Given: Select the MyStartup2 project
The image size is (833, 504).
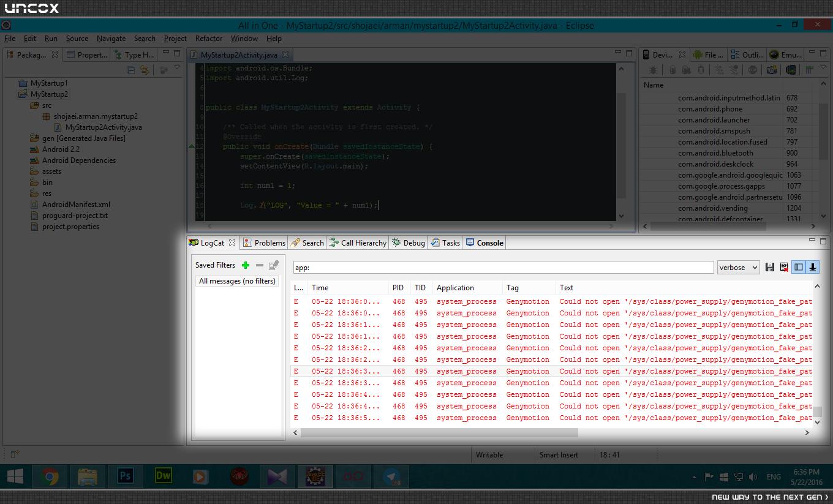Looking at the screenshot, I should tap(43, 94).
